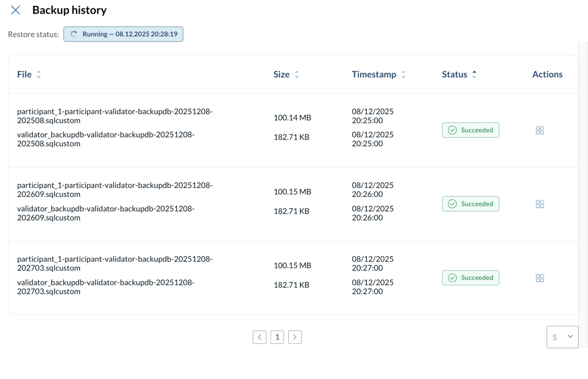Select page 1 in pagination
Screen dimensions: 588x379
coord(277,337)
